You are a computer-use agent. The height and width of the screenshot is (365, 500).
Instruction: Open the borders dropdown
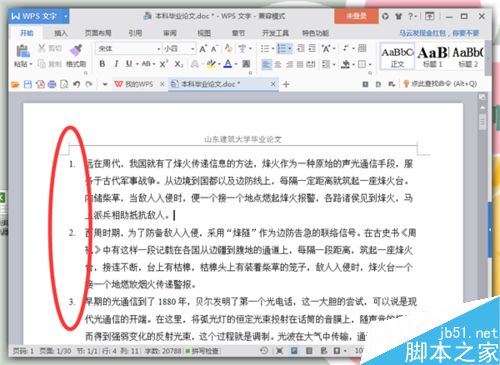coord(370,64)
